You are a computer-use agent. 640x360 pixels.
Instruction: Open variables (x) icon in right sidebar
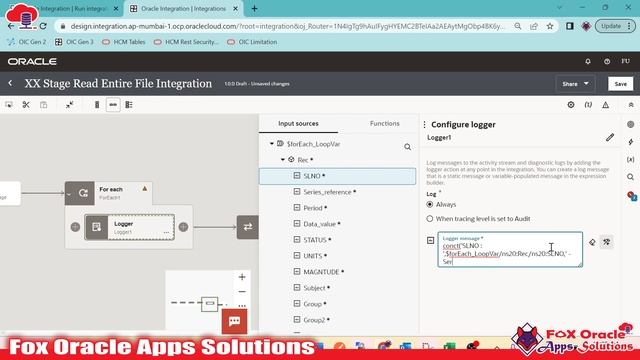tap(631, 159)
